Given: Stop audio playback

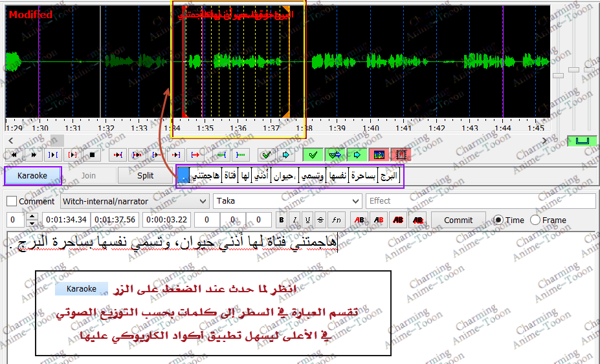Looking at the screenshot, I should click(92, 155).
